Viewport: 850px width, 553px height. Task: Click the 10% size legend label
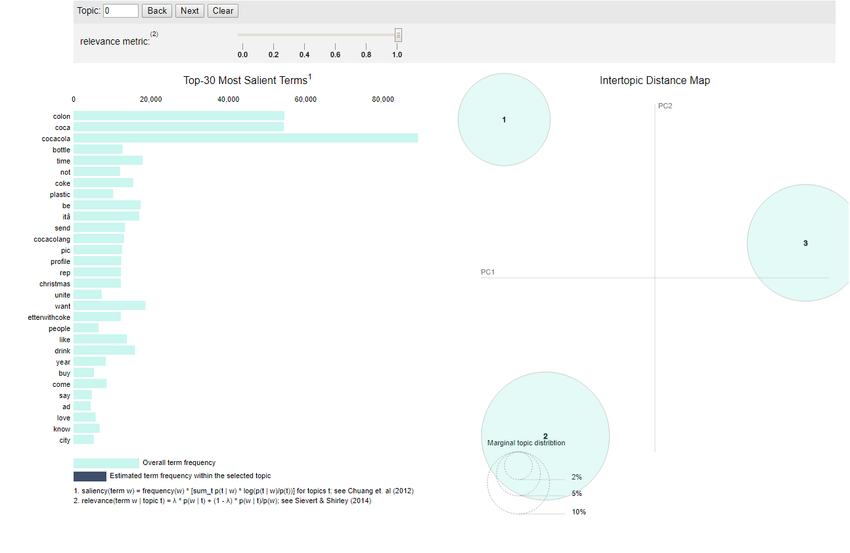[x=578, y=512]
